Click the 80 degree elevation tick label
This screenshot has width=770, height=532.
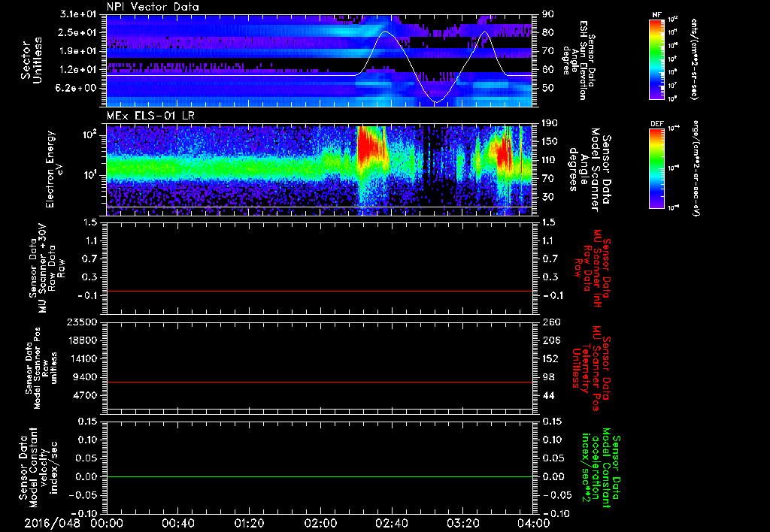547,32
